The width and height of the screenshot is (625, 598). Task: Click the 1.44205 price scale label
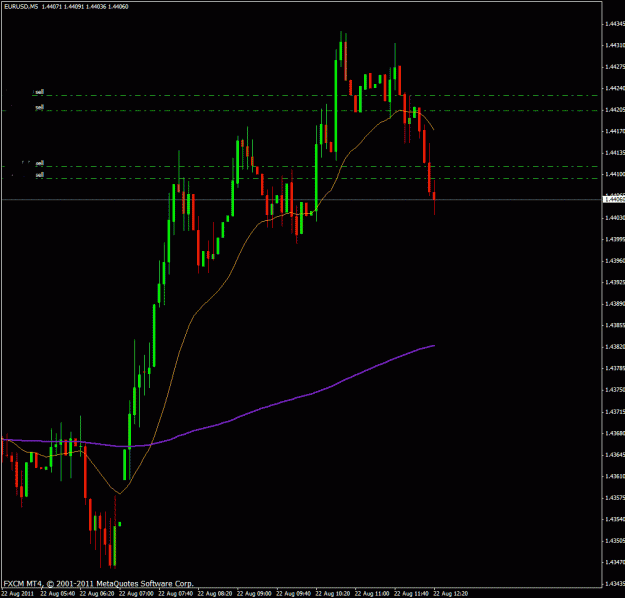615,110
